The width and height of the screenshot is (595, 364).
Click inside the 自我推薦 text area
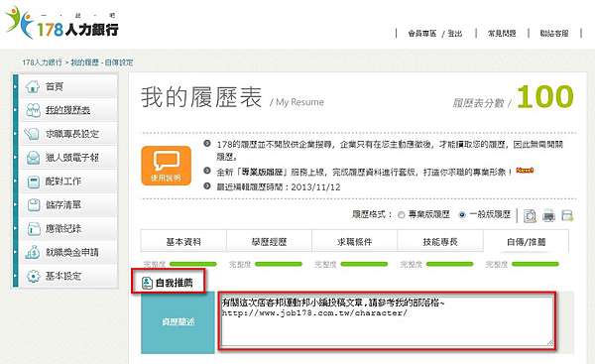tap(387, 321)
